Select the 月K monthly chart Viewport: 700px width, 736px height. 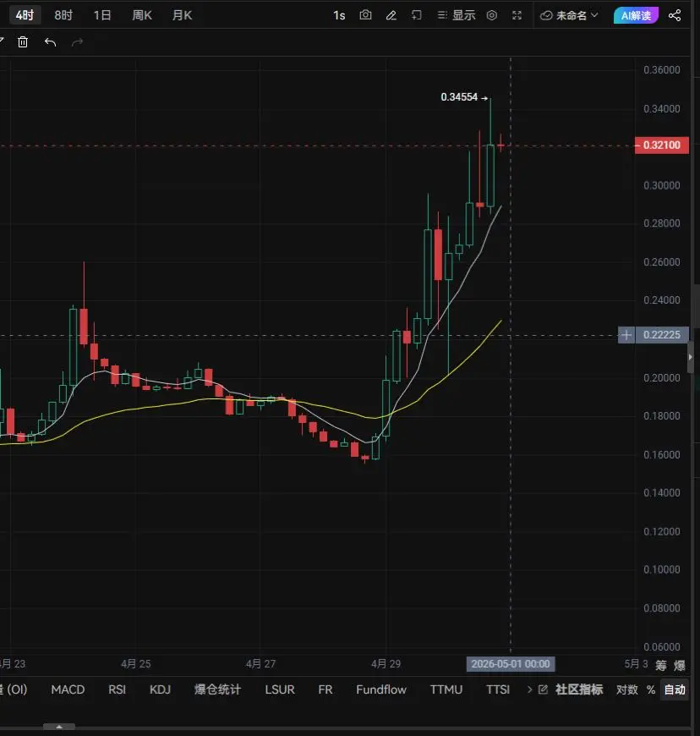(x=182, y=15)
